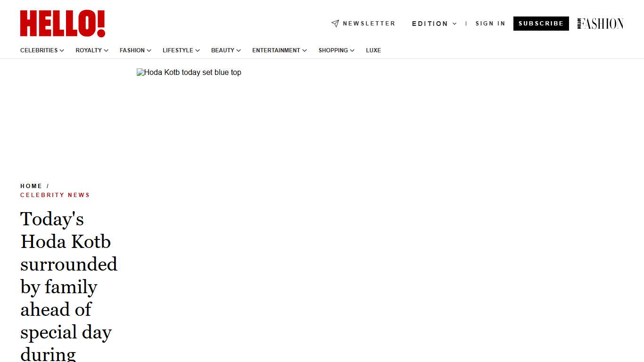This screenshot has height=362, width=644.
Task: Expand the Celebrities menu chevron
Action: point(62,50)
